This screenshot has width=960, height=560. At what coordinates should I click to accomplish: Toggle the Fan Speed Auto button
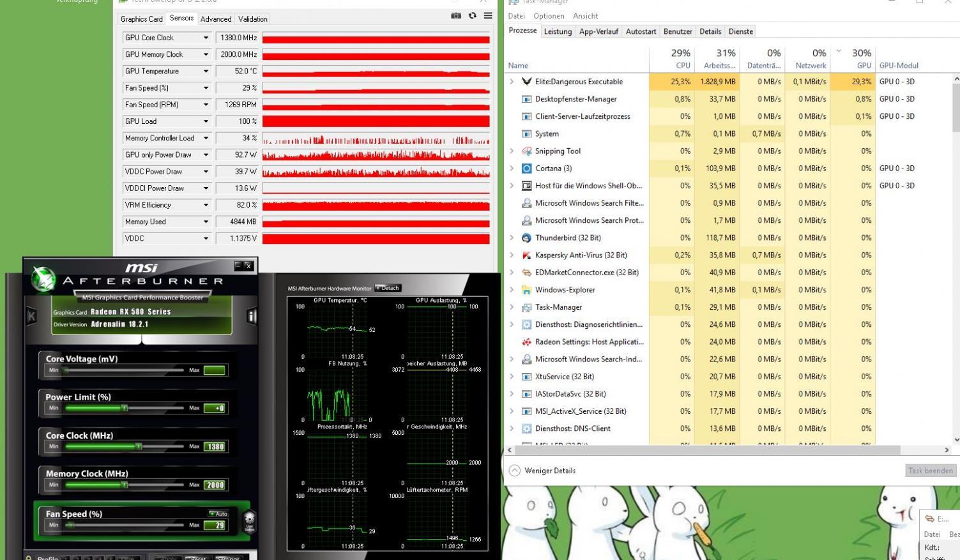coord(218,513)
